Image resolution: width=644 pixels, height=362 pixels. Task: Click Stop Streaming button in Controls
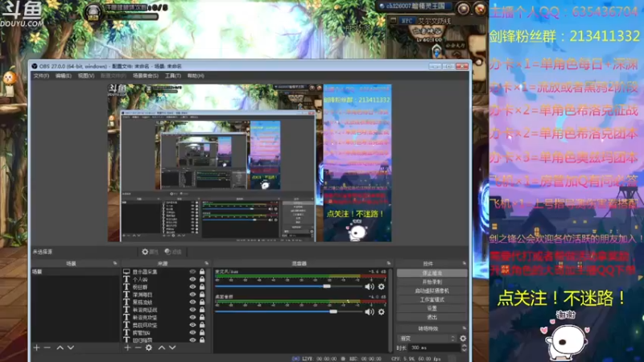(x=432, y=273)
